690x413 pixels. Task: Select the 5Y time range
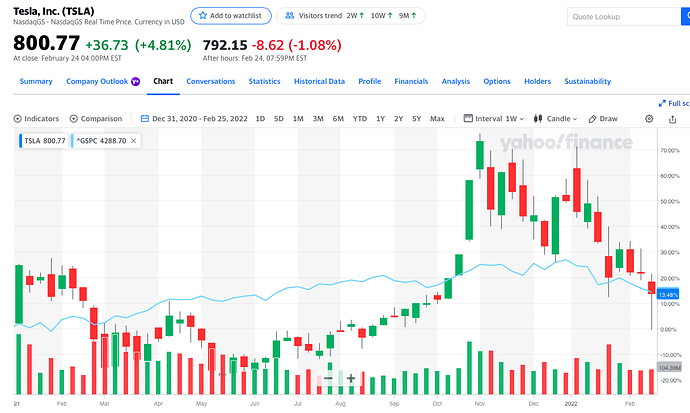click(x=417, y=119)
